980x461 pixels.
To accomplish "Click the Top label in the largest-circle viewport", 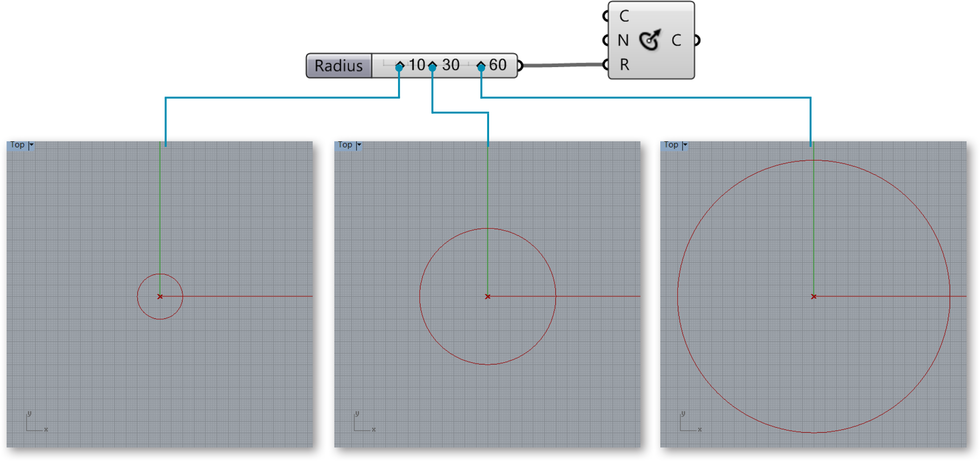I will coord(671,145).
